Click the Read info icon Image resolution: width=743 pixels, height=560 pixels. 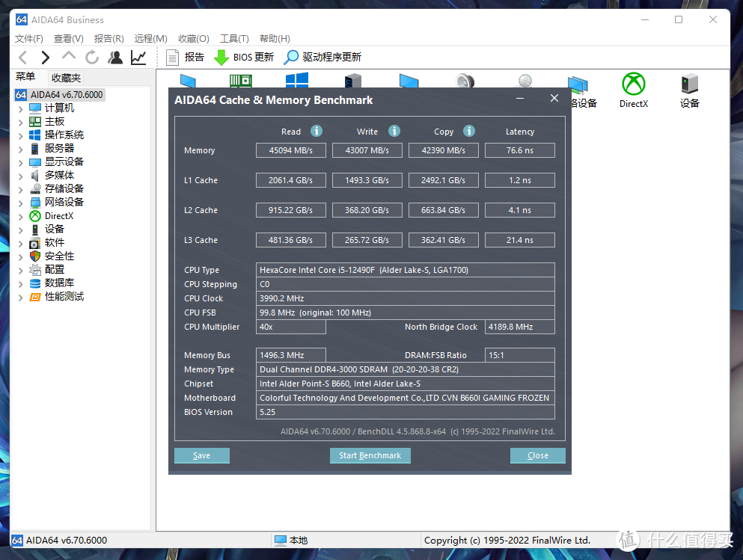tap(317, 131)
